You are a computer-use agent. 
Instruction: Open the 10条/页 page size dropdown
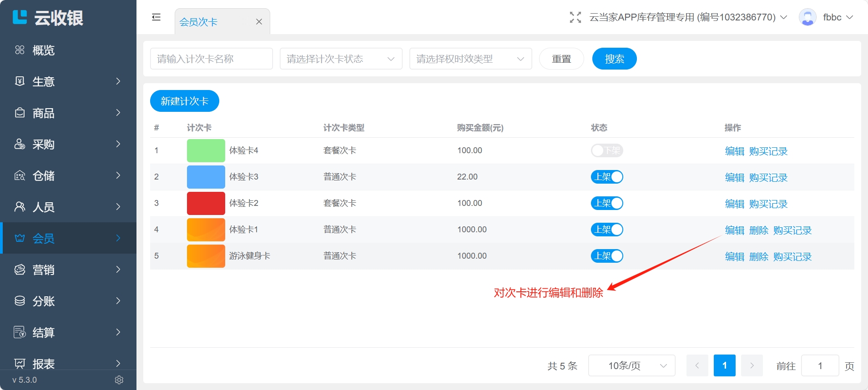[631, 365]
